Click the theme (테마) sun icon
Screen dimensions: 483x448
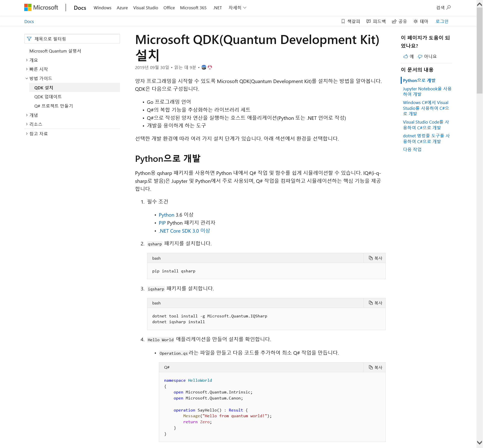415,21
